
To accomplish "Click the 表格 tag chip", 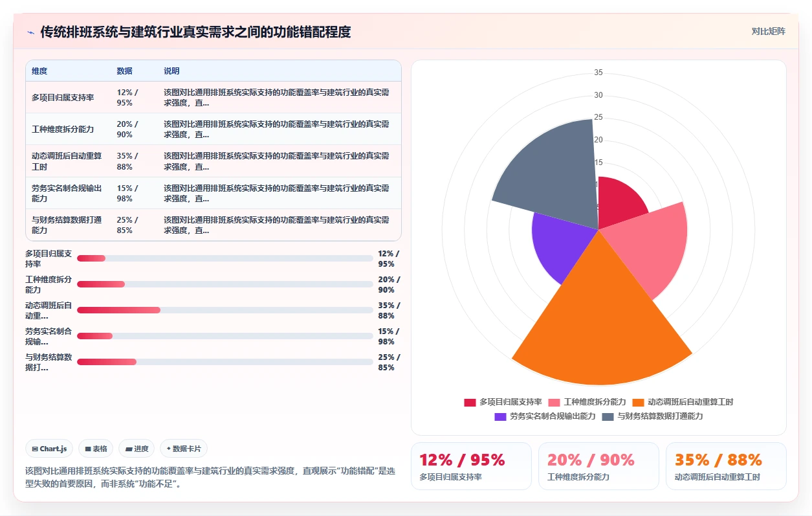I will 96,449.
